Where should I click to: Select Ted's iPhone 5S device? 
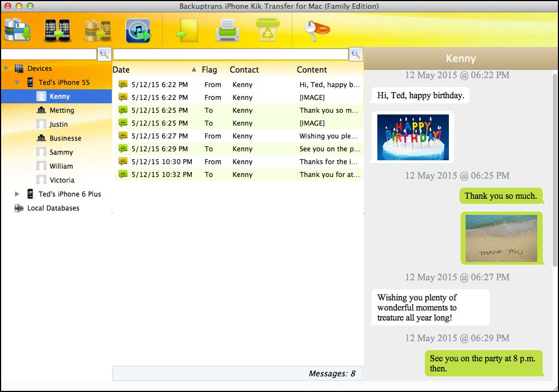point(64,82)
